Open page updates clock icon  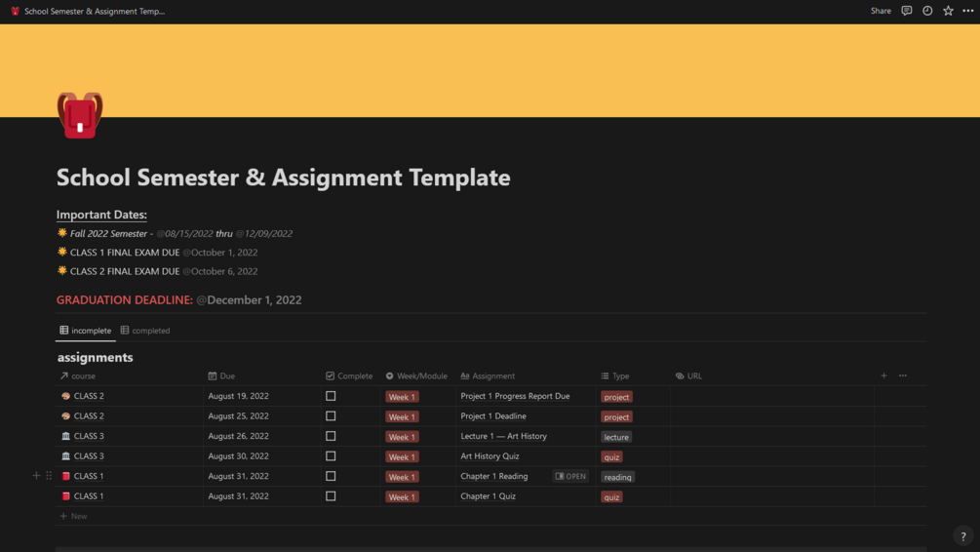pos(927,11)
